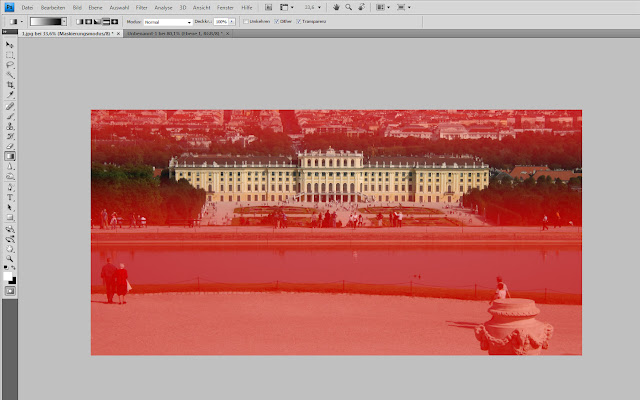Open the Analyse menu
This screenshot has height=400, width=640.
tap(163, 7)
